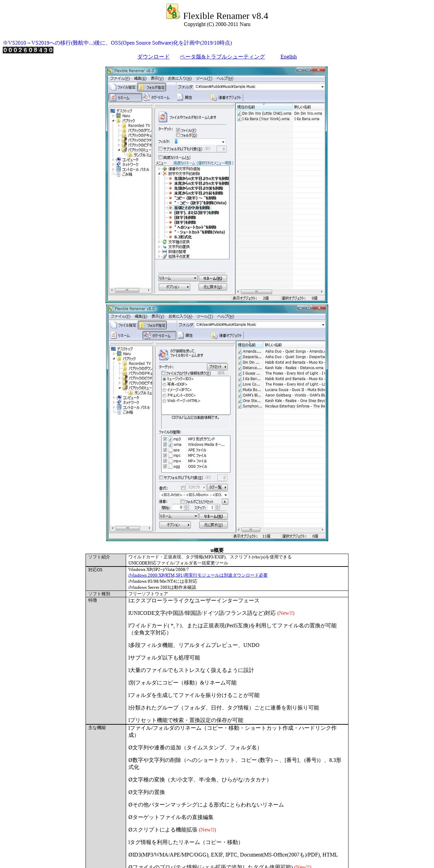Open the プリセット arrow button
The height and width of the screenshot is (868, 434).
point(217,367)
